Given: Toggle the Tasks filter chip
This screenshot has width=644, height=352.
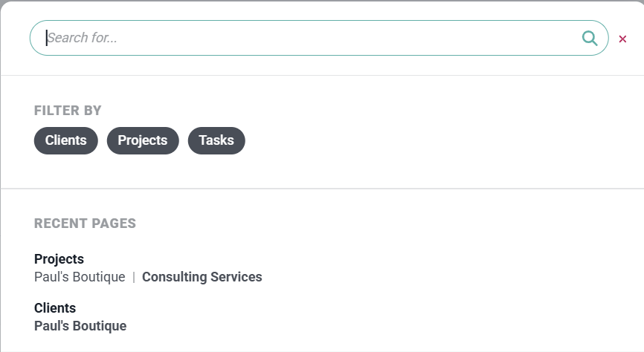Looking at the screenshot, I should pos(216,140).
